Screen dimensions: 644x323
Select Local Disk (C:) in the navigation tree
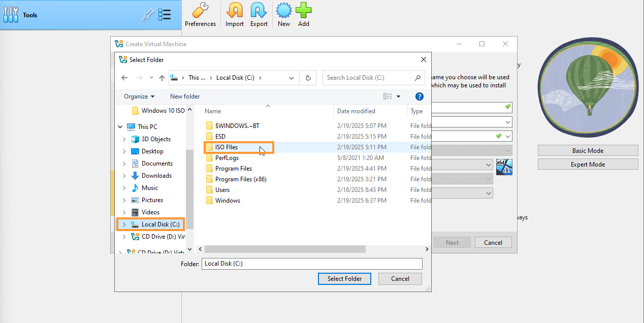tap(160, 224)
